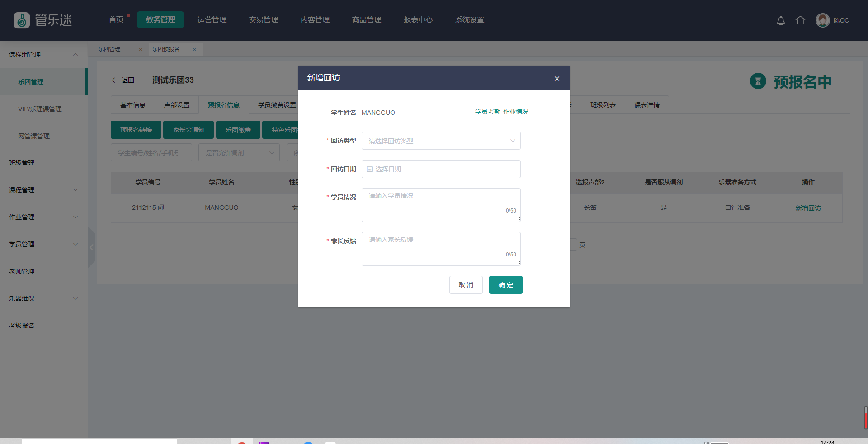Screen dimensions: 868x444
Task: Click the 取消 button
Action: coord(466,285)
